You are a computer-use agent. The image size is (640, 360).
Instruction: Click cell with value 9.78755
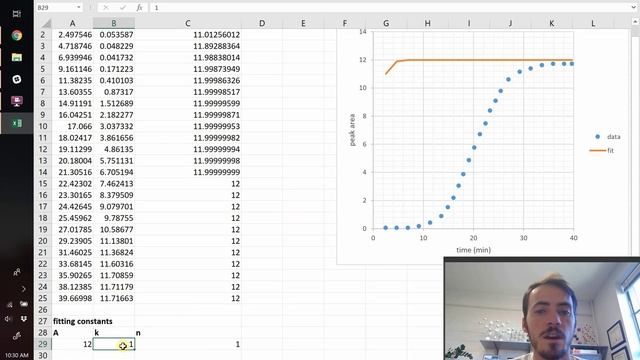pos(114,218)
